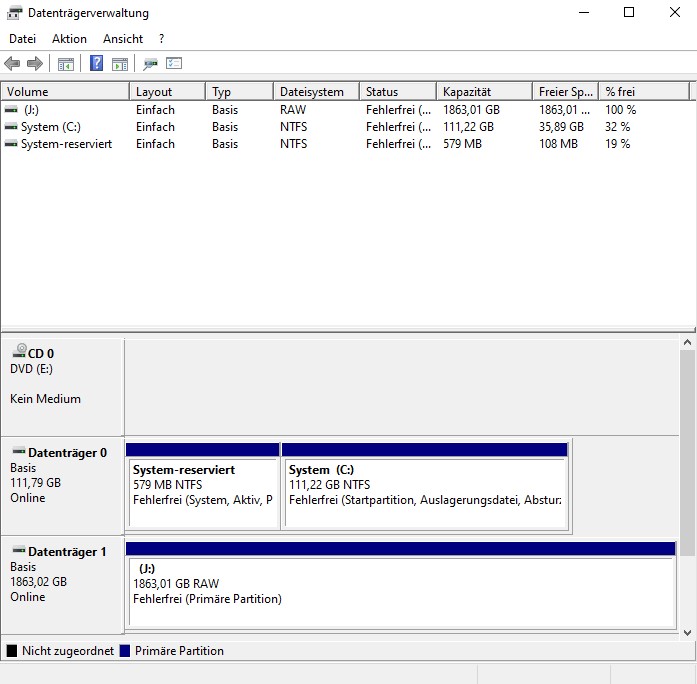
Task: Click the 111,79 GB size under Datenträger 0
Action: point(36,483)
